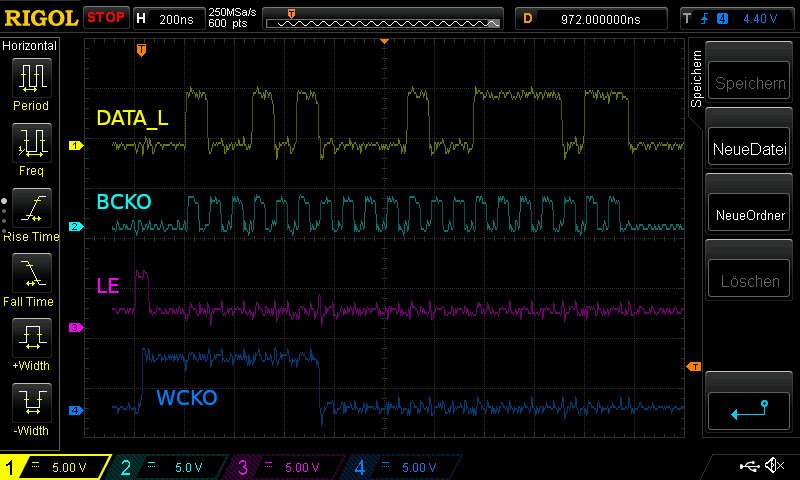This screenshot has height=480, width=800.
Task: Click the yellow channel 1 ground marker
Action: [x=76, y=145]
